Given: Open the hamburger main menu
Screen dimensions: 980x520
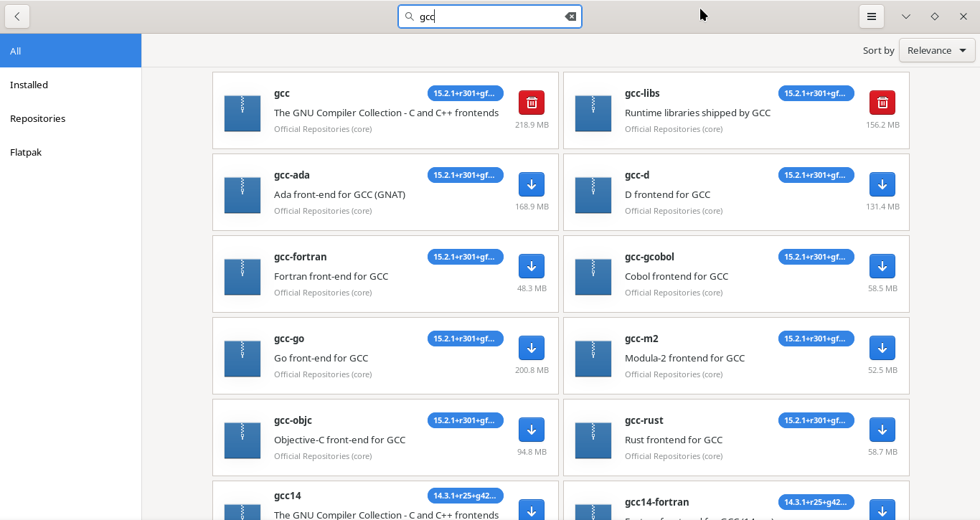Looking at the screenshot, I should click(872, 16).
